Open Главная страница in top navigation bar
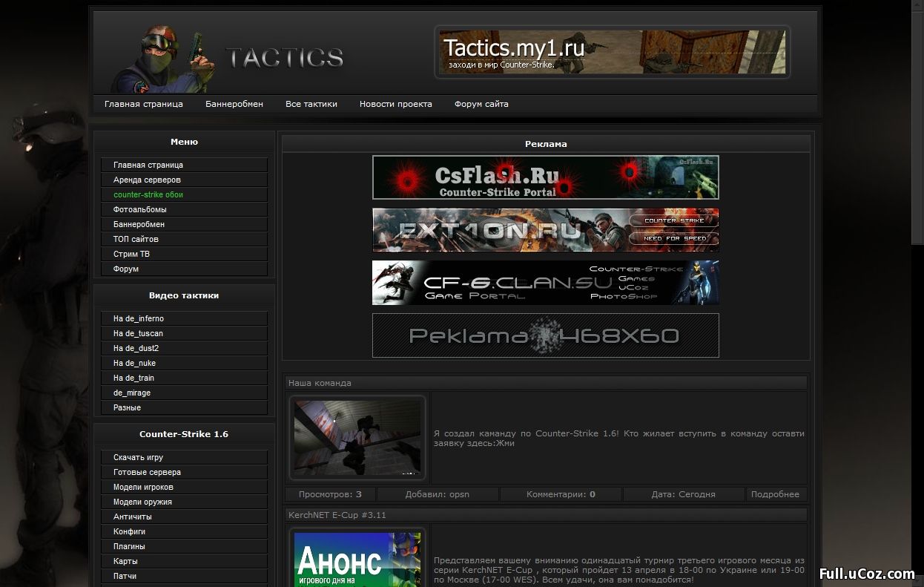 tap(143, 104)
